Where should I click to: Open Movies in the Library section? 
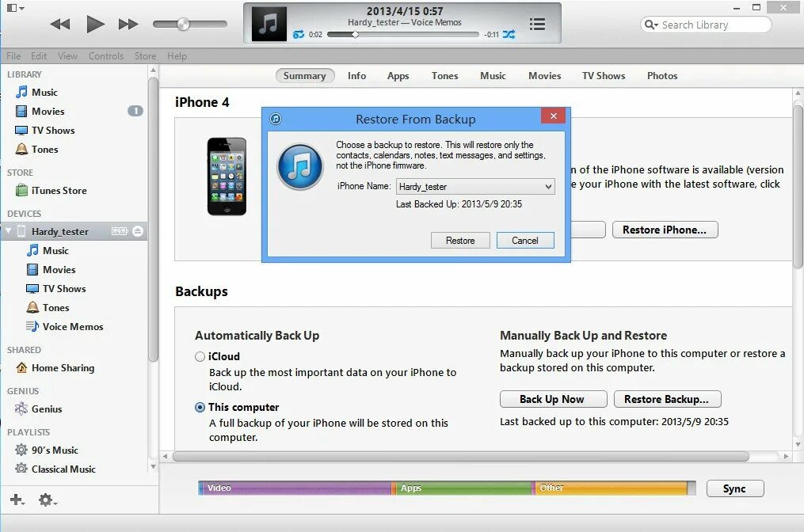click(74, 111)
